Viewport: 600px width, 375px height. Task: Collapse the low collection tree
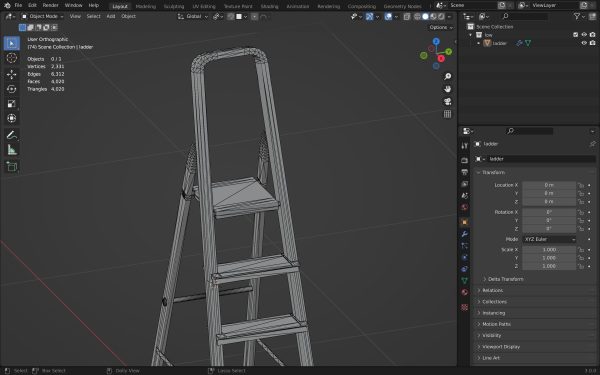471,35
